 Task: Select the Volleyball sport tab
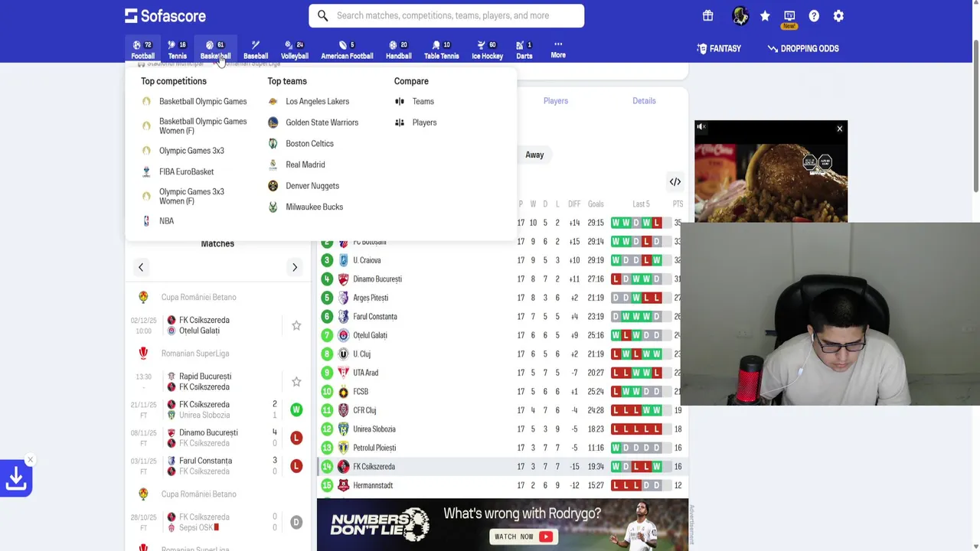(x=294, y=50)
